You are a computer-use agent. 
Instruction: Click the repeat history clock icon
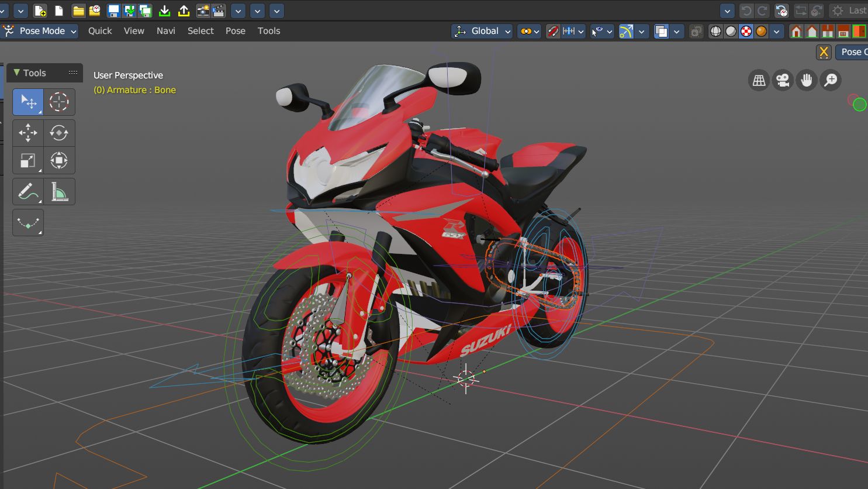click(x=817, y=11)
